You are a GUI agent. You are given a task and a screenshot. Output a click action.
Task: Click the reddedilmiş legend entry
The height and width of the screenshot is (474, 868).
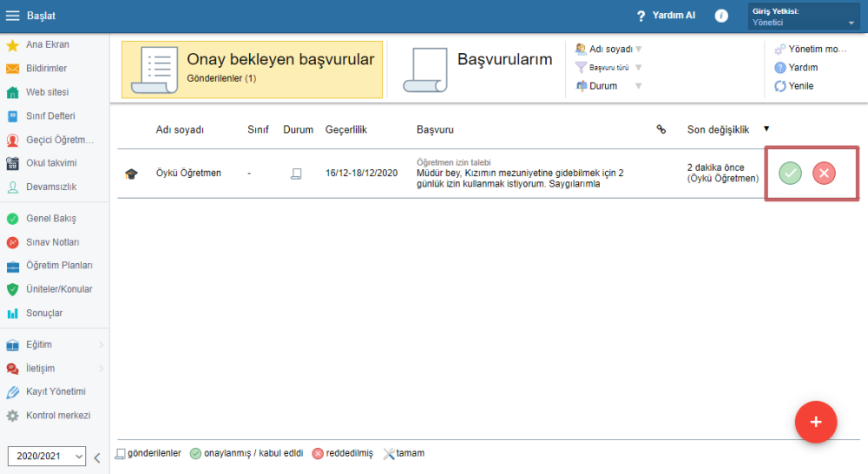(343, 453)
